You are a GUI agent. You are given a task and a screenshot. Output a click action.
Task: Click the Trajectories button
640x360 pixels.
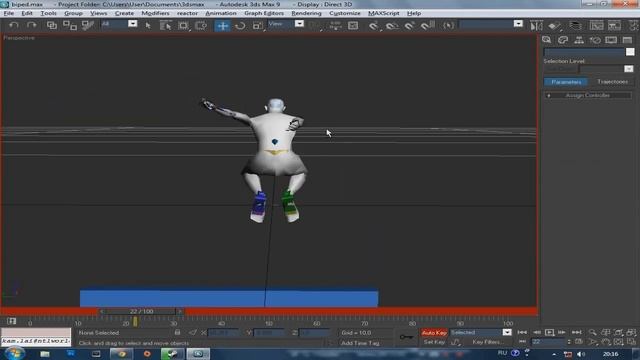click(612, 82)
